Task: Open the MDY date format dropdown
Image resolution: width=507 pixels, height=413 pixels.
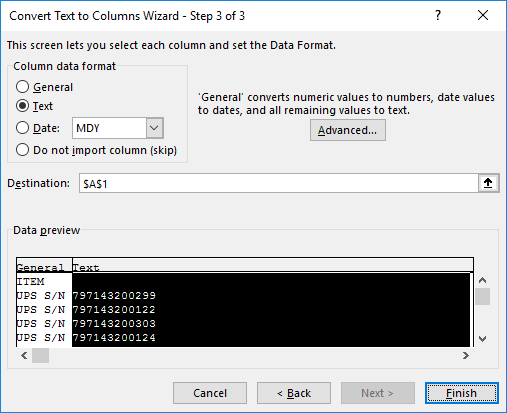Action: (154, 128)
